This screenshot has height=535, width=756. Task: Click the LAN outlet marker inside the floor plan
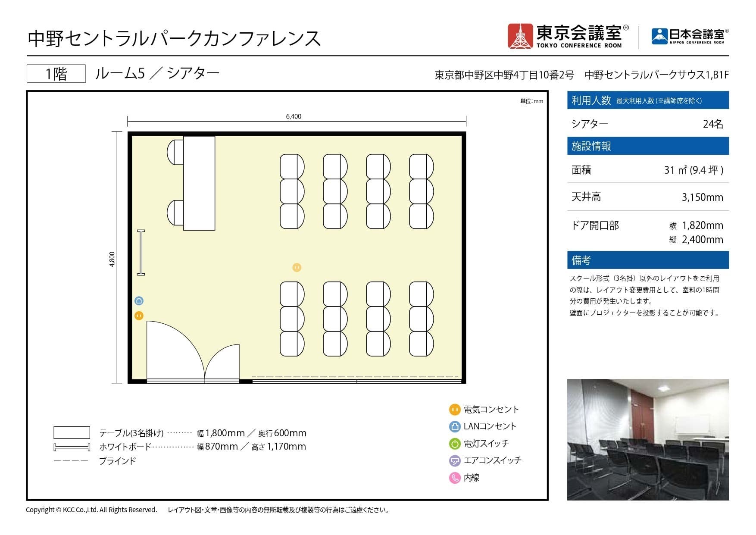[x=139, y=301]
